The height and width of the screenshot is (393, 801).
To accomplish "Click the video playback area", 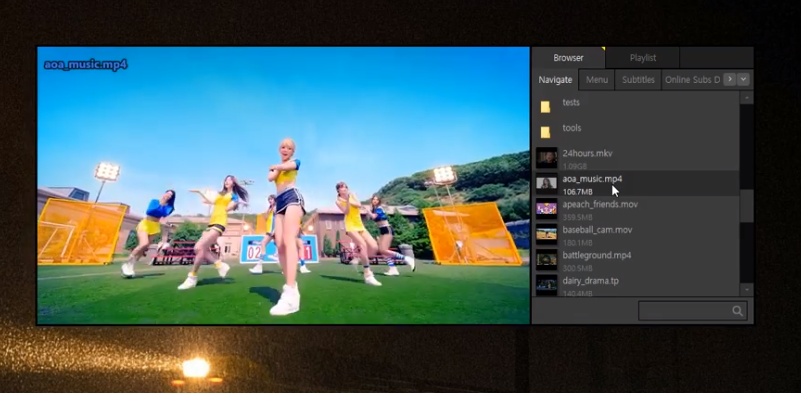I will [284, 186].
